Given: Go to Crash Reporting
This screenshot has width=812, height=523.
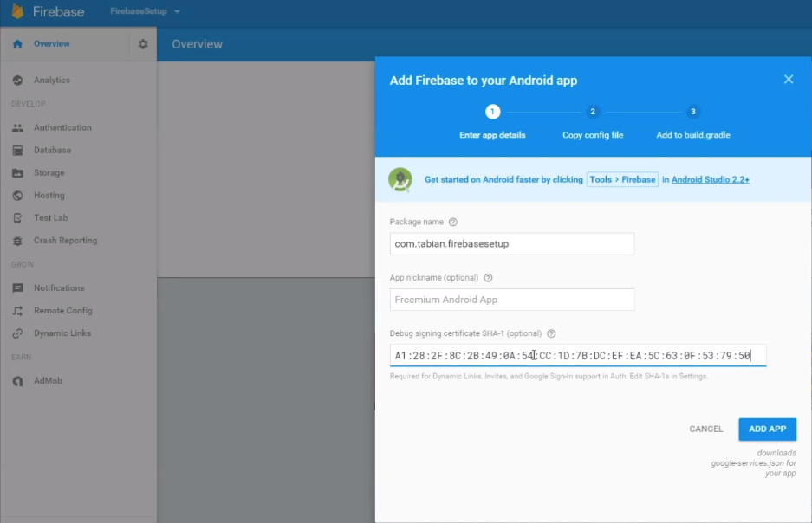Looking at the screenshot, I should click(x=65, y=241).
